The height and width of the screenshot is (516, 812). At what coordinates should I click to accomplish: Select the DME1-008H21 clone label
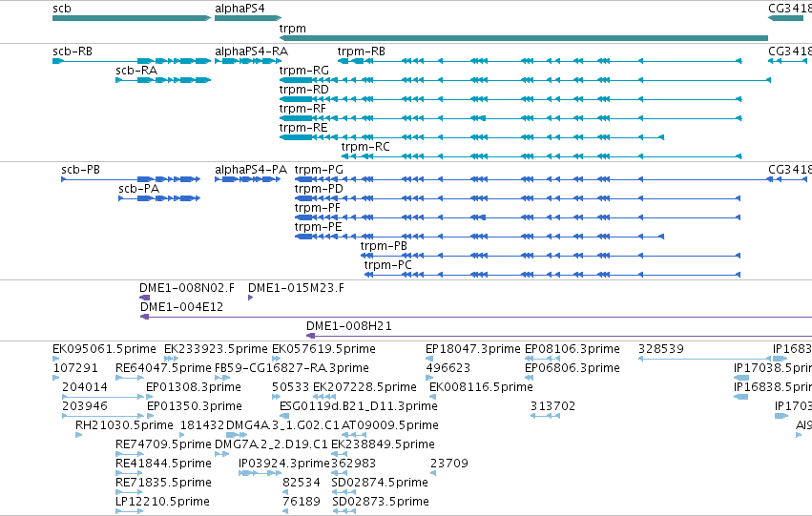point(349,326)
